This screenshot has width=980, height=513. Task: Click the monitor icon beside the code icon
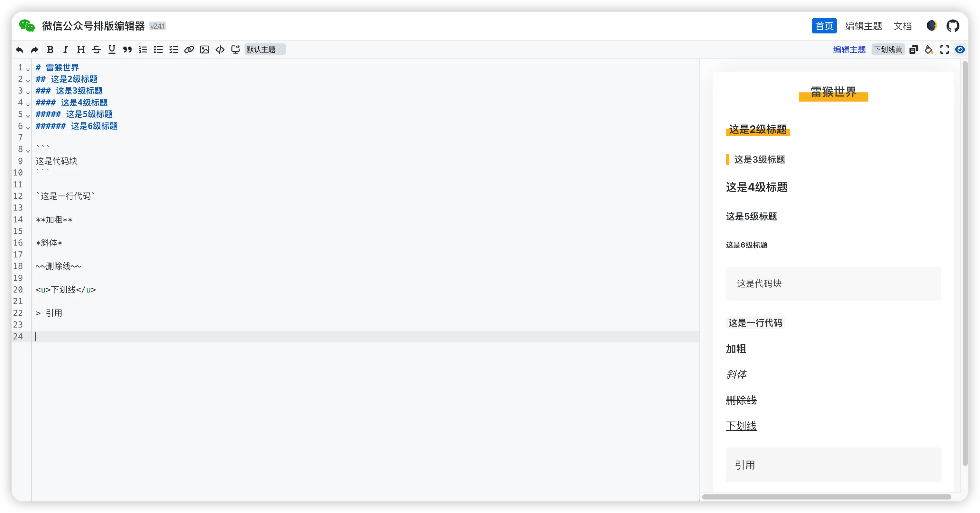click(x=236, y=50)
